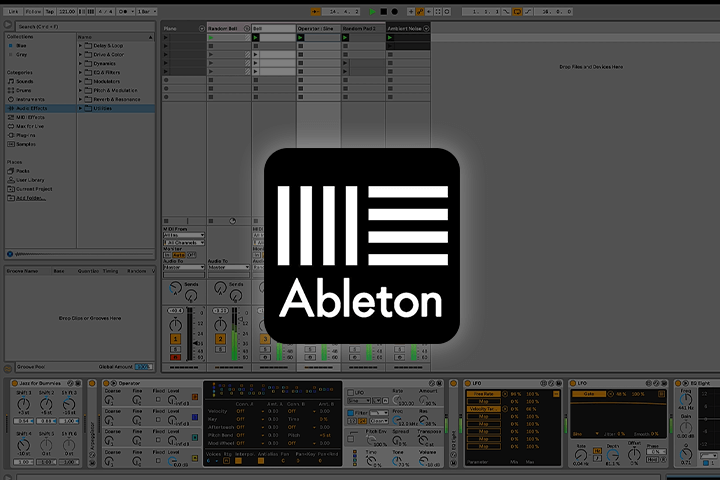The height and width of the screenshot is (480, 720).
Task: Click the transport Stop button
Action: coord(383,11)
